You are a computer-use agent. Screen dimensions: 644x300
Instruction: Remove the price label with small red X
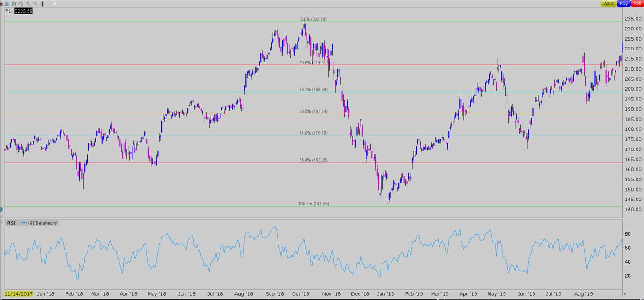pyautogui.click(x=7, y=10)
